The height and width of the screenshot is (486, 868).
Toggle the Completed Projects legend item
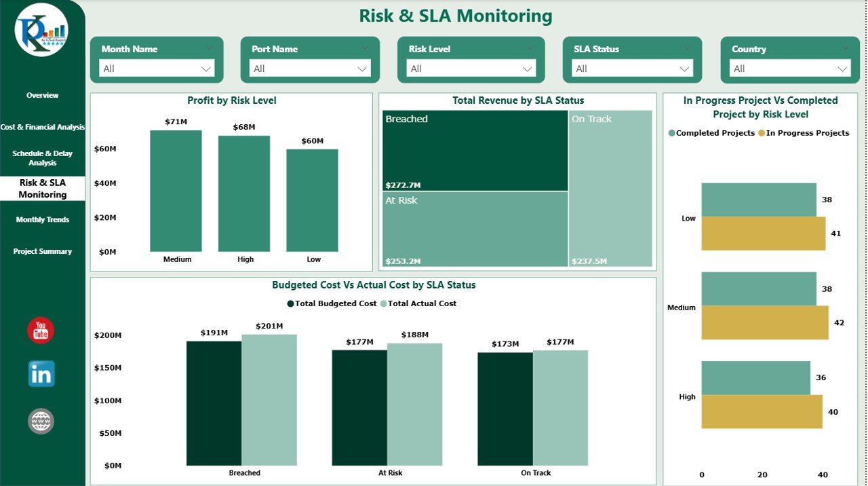[x=715, y=132]
